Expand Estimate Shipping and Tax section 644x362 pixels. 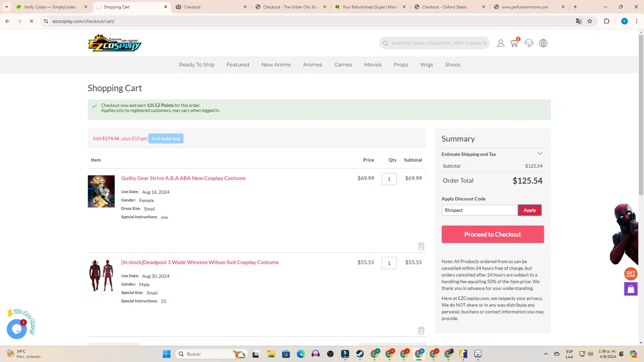tap(492, 154)
